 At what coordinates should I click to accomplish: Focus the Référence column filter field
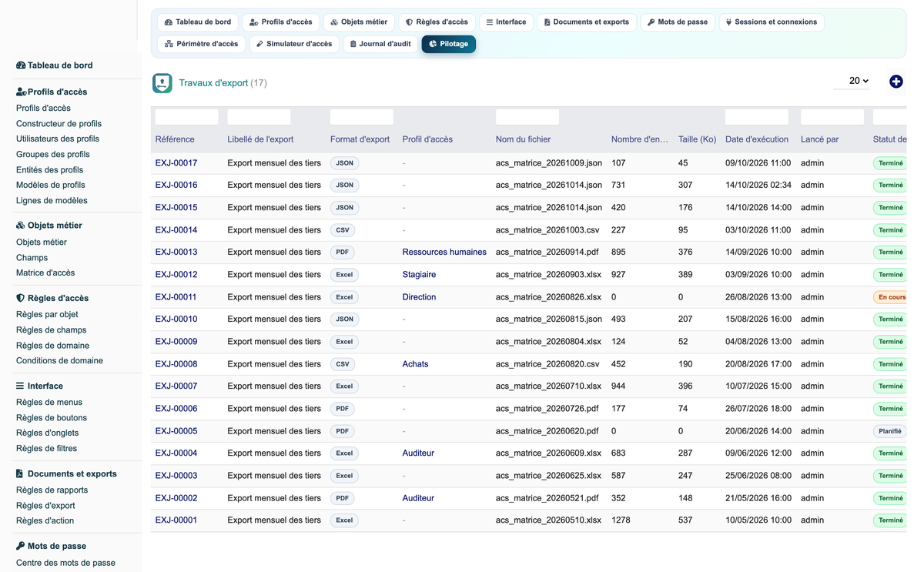click(x=187, y=117)
